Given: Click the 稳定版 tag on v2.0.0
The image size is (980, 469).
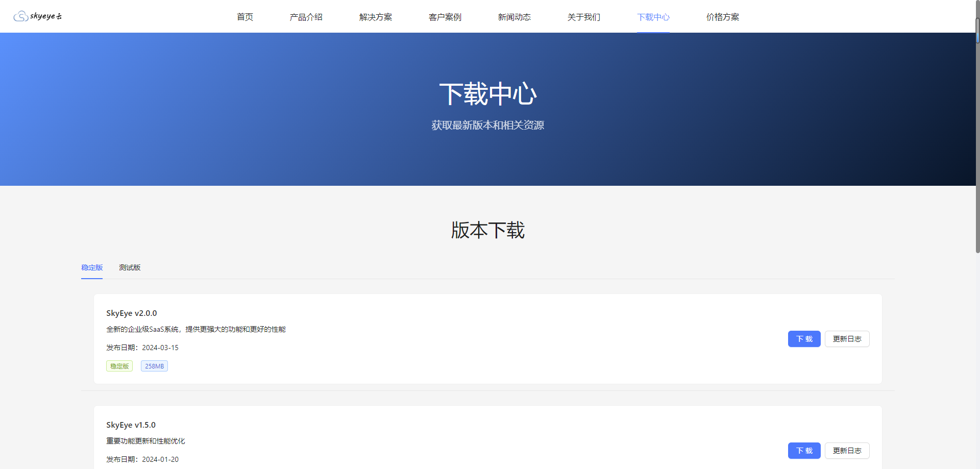Looking at the screenshot, I should [119, 366].
